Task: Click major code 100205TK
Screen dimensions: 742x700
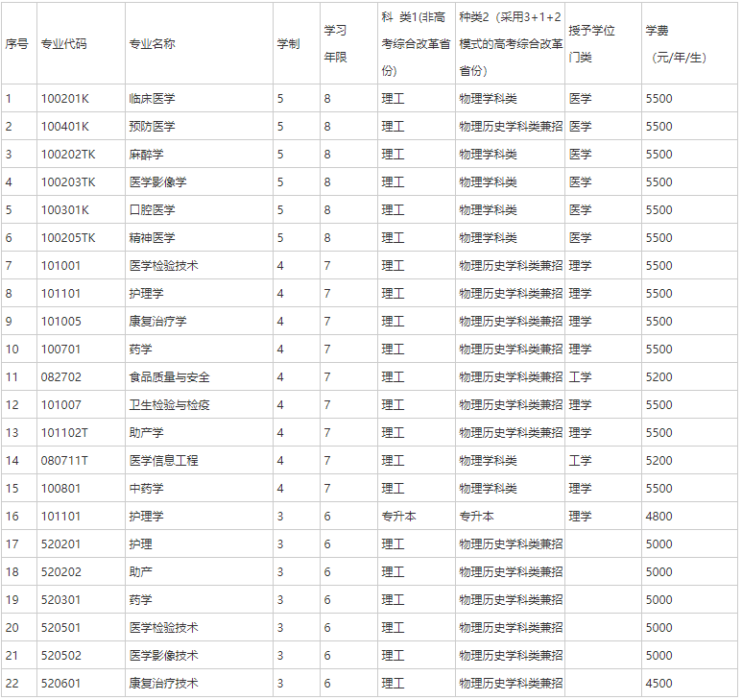Action: 68,237
